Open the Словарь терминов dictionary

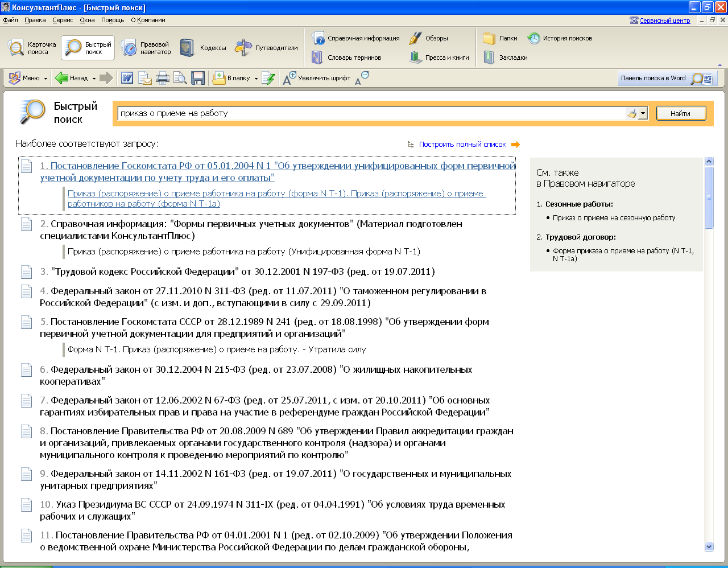click(x=346, y=57)
